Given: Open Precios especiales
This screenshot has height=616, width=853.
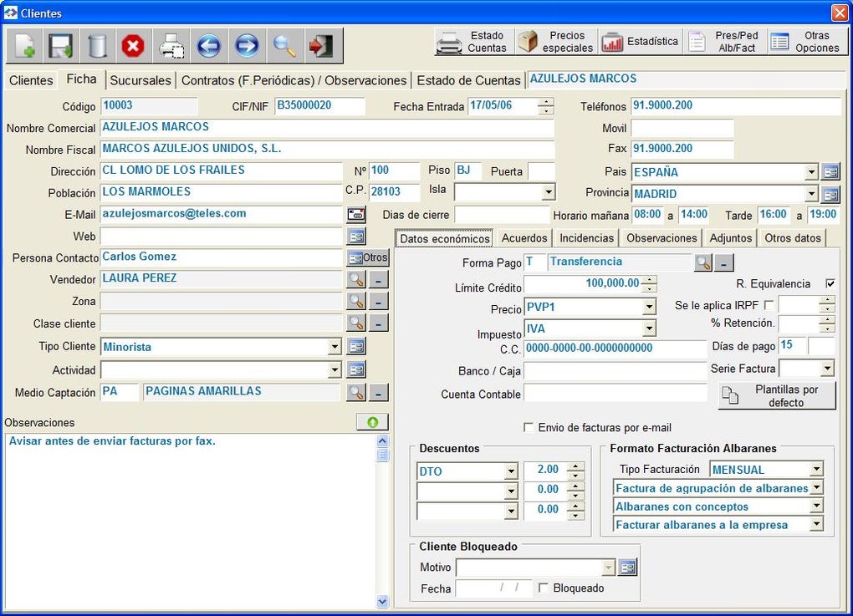Looking at the screenshot, I should 555,42.
